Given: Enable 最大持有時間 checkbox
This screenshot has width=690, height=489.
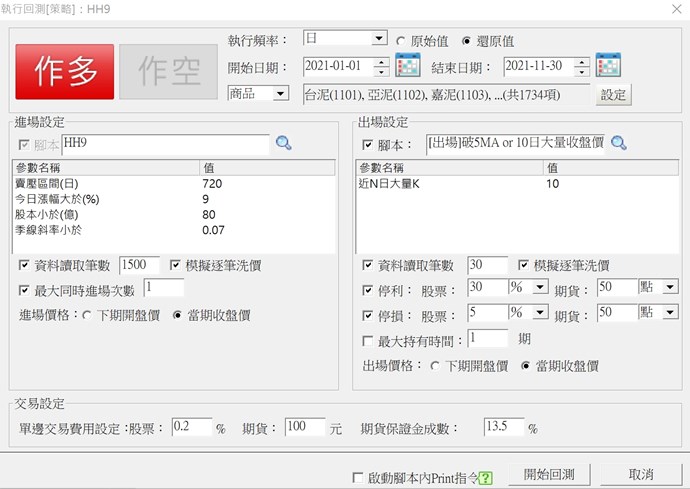Looking at the screenshot, I should (x=368, y=341).
